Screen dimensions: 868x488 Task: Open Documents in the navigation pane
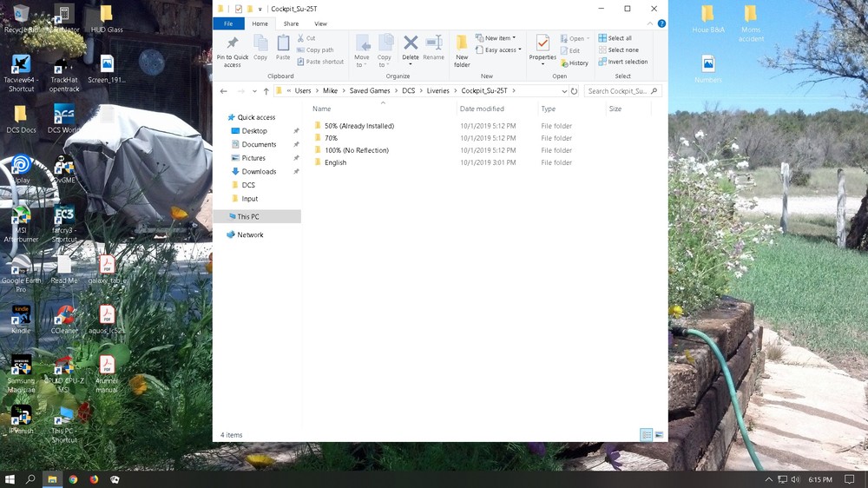point(259,144)
